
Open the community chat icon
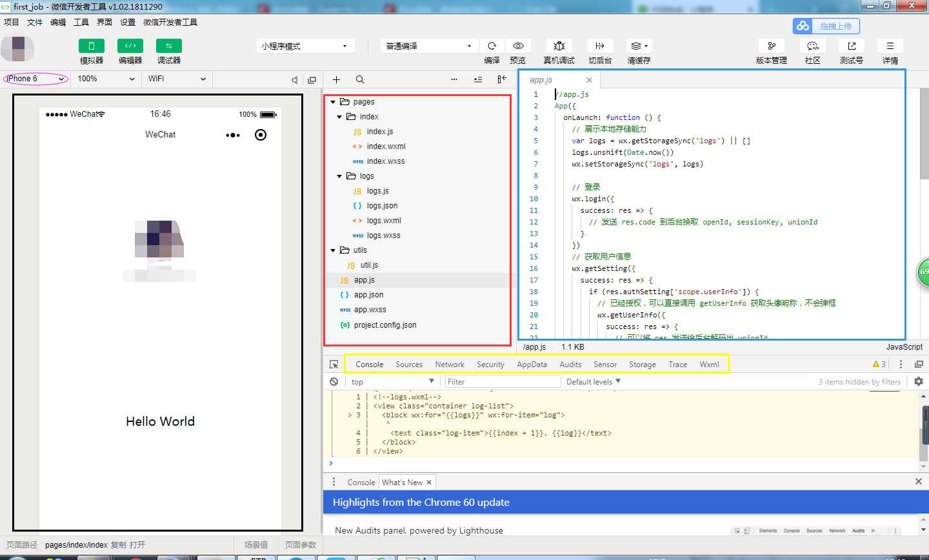[x=812, y=46]
